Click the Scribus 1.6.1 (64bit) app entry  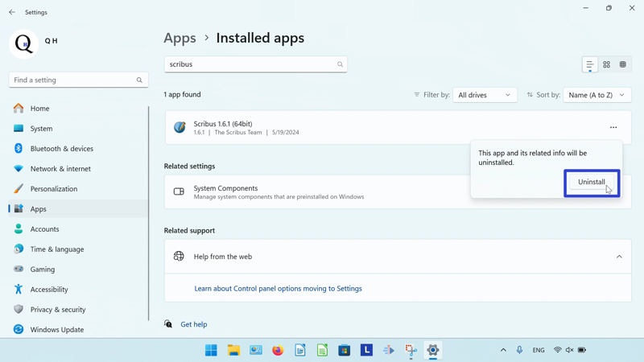pos(398,128)
